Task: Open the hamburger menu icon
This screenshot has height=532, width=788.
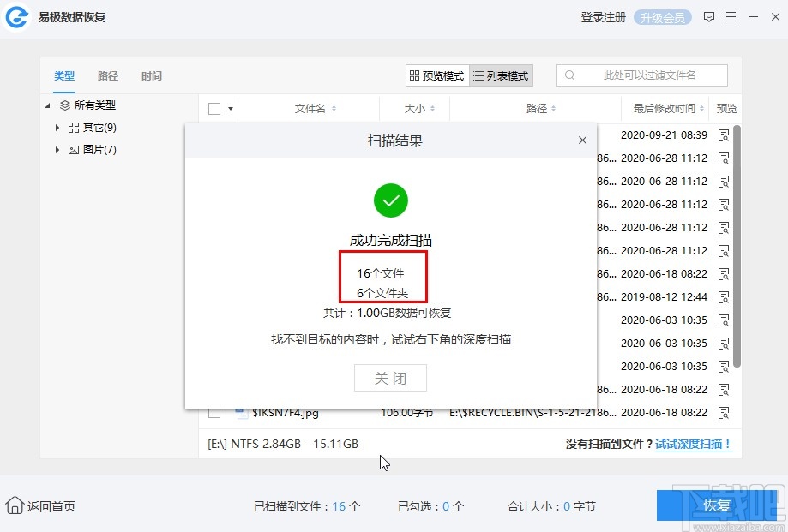Action: coord(731,17)
